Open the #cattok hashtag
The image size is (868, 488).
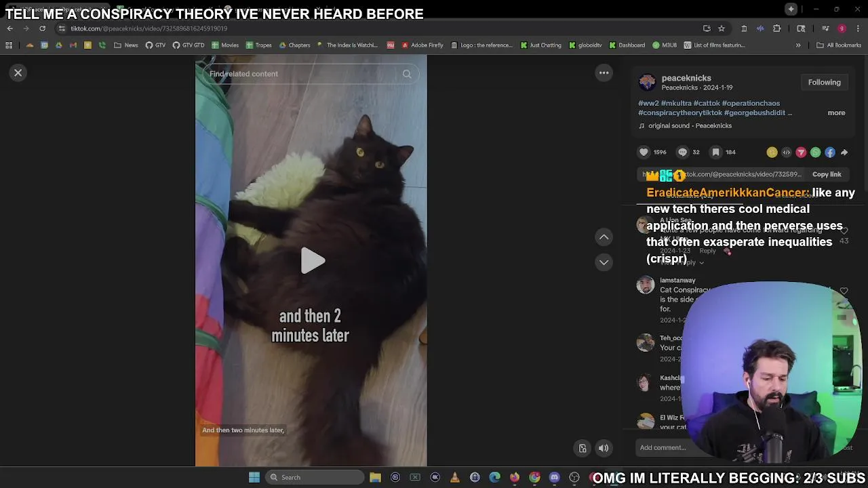click(x=706, y=104)
